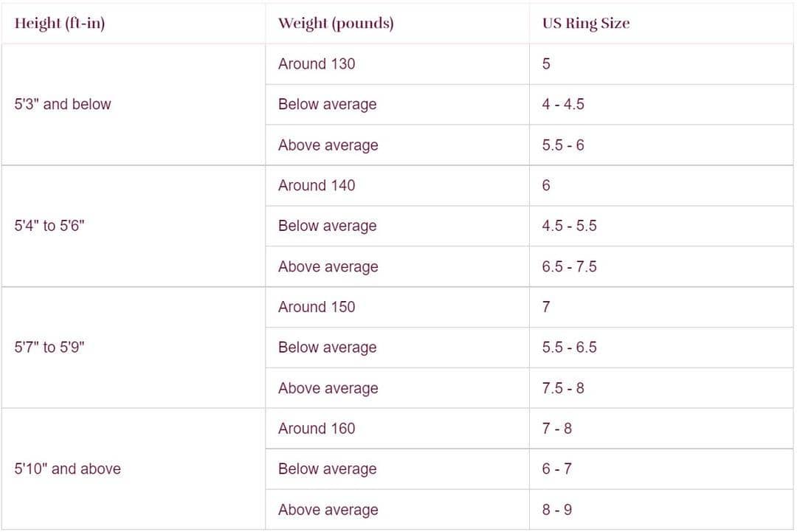This screenshot has height=532, width=797.
Task: Click the 6 - 7 ring size cell
Action: [x=557, y=469]
